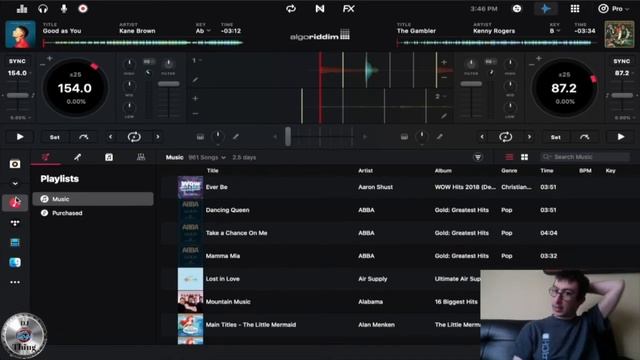Screen dimensions: 640x360
Task: Click deck 1 filter knob
Action: [168, 64]
